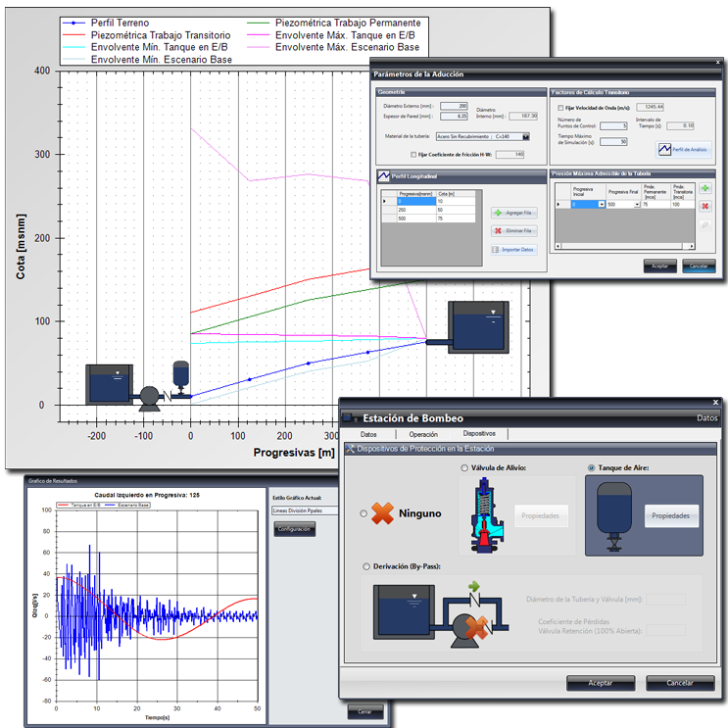
Task: Enable Fijar Coeficiente de Fricción H-W checkbox
Action: coord(413,155)
